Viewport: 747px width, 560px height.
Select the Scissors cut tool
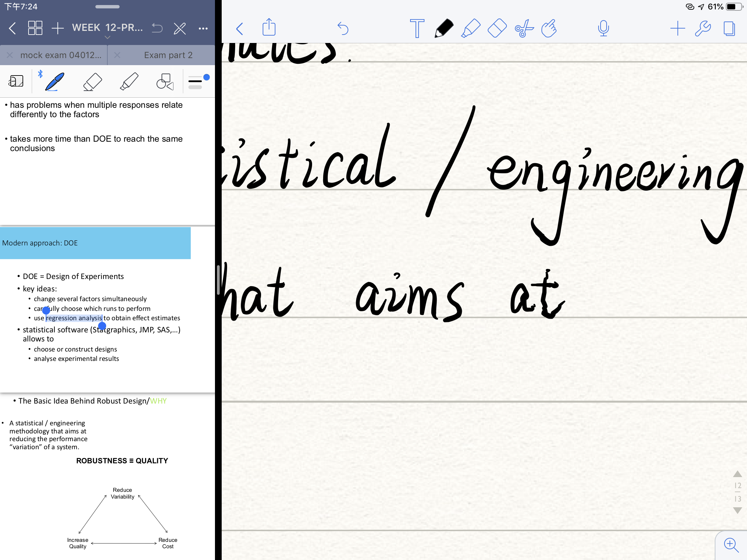pos(524,28)
